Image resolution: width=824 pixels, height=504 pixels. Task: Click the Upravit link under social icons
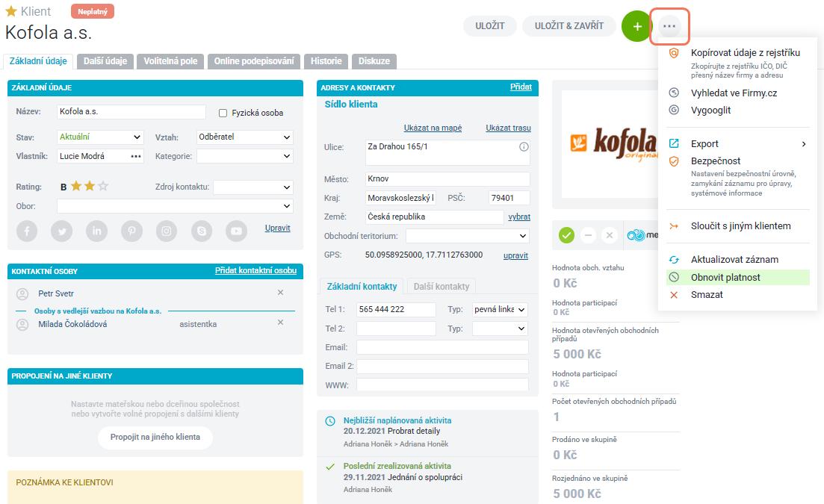coord(277,228)
